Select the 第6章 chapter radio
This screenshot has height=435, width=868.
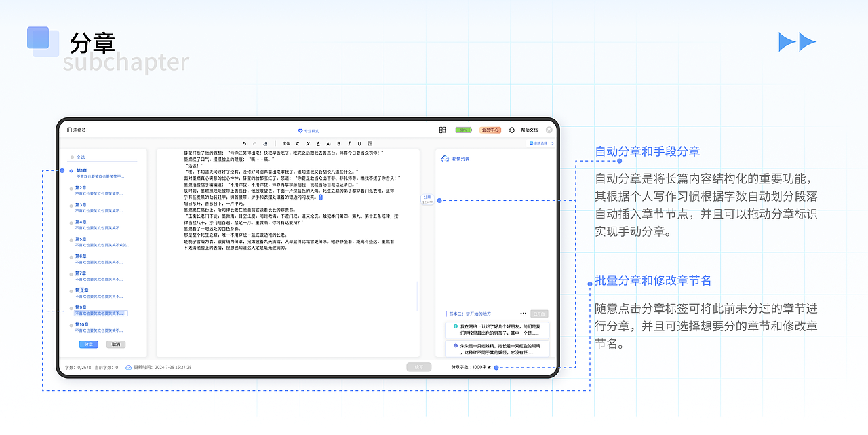(x=71, y=257)
